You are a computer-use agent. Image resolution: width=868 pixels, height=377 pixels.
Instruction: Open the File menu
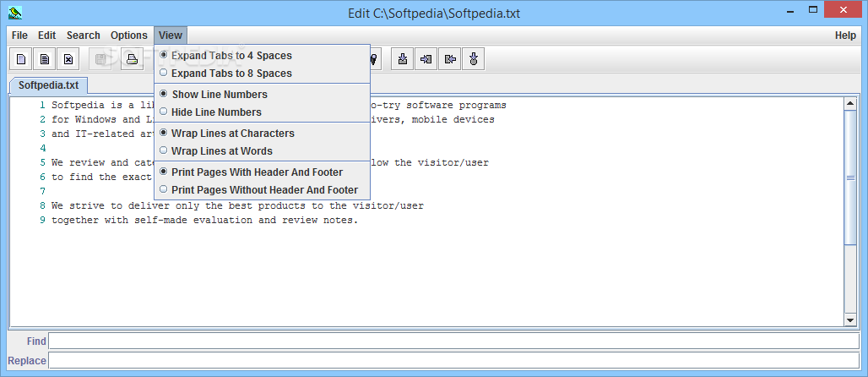[x=19, y=36]
